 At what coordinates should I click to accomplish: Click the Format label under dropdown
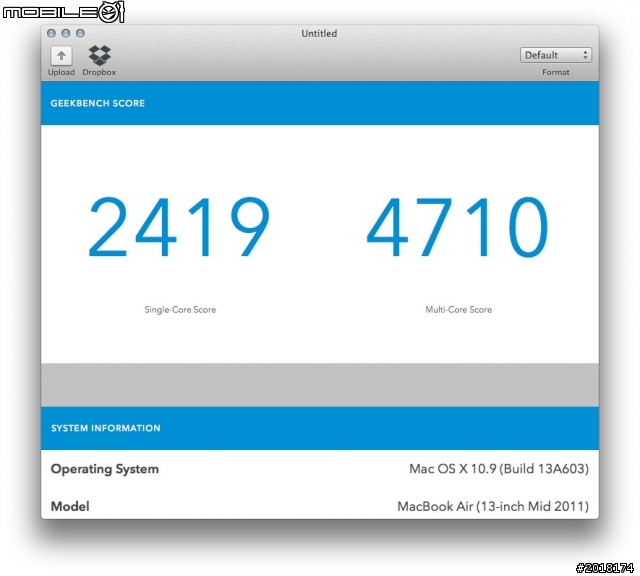coord(556,72)
